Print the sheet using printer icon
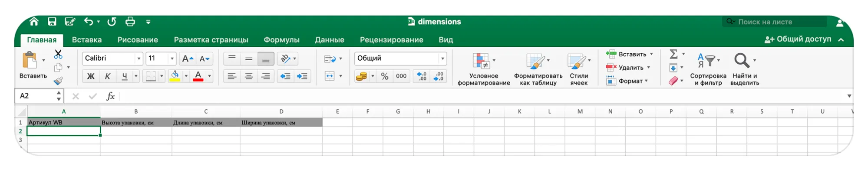This screenshot has height=173, width=868. pyautogui.click(x=130, y=22)
